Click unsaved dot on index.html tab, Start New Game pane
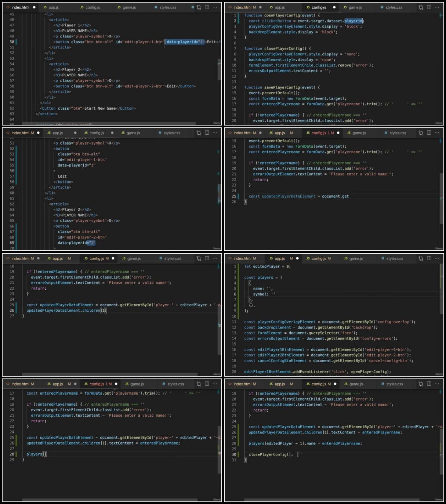446x504 pixels. tap(34, 7)
